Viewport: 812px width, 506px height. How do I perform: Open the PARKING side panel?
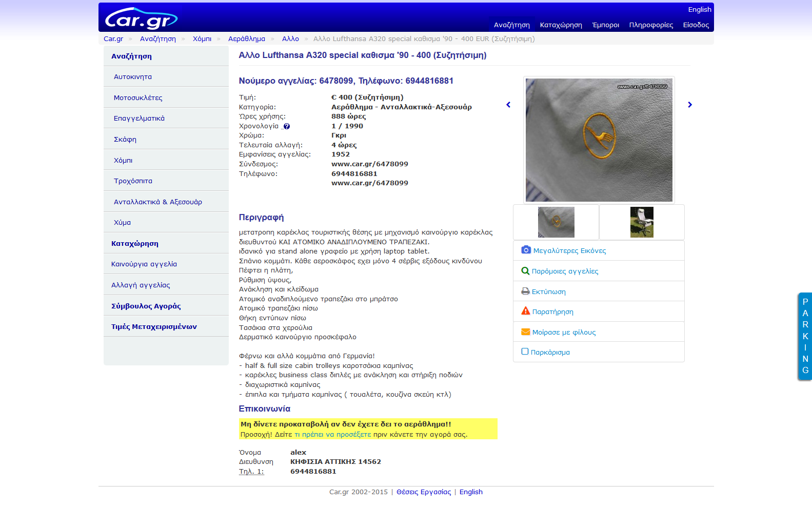(805, 336)
